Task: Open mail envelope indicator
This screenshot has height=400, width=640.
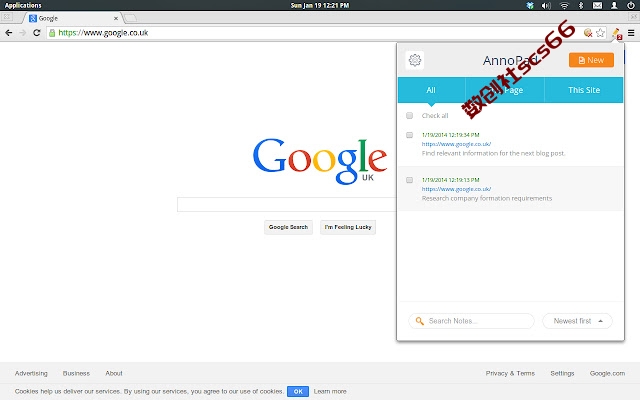Action: (597, 5)
